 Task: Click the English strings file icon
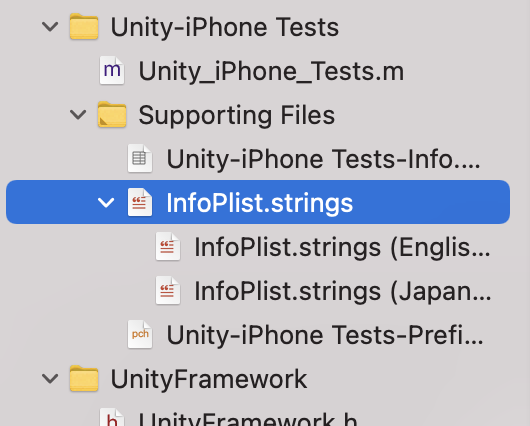coord(168,246)
